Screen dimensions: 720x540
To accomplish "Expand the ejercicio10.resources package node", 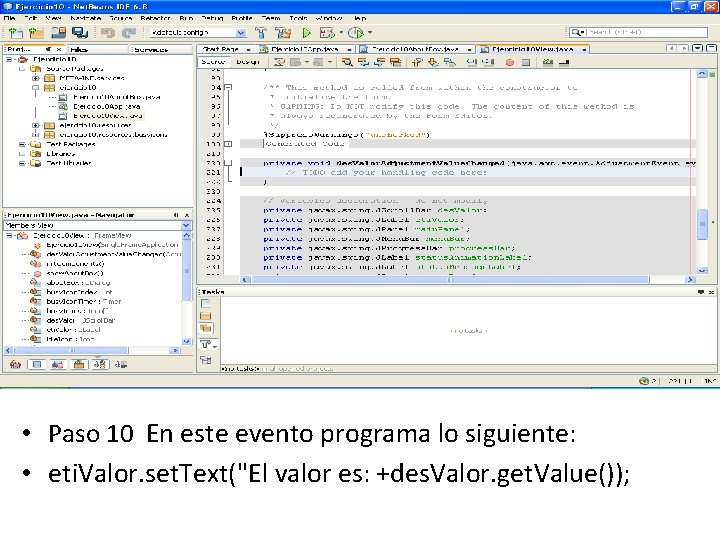I will click(x=35, y=125).
